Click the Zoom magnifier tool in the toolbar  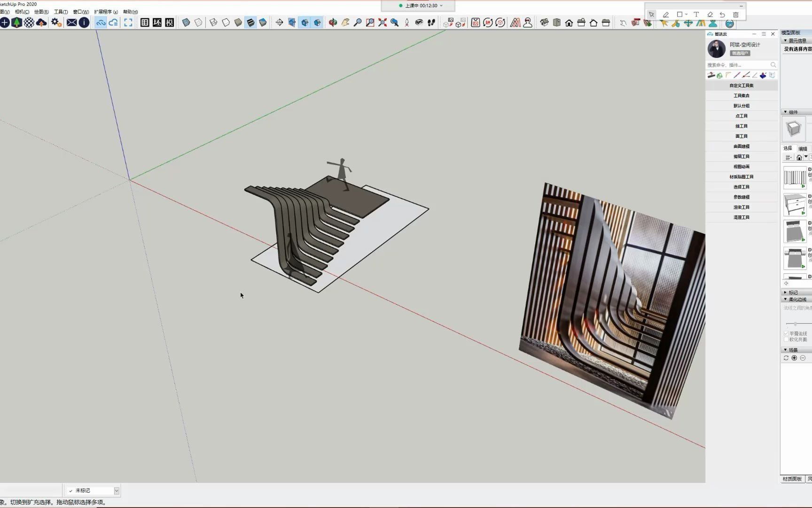click(358, 23)
